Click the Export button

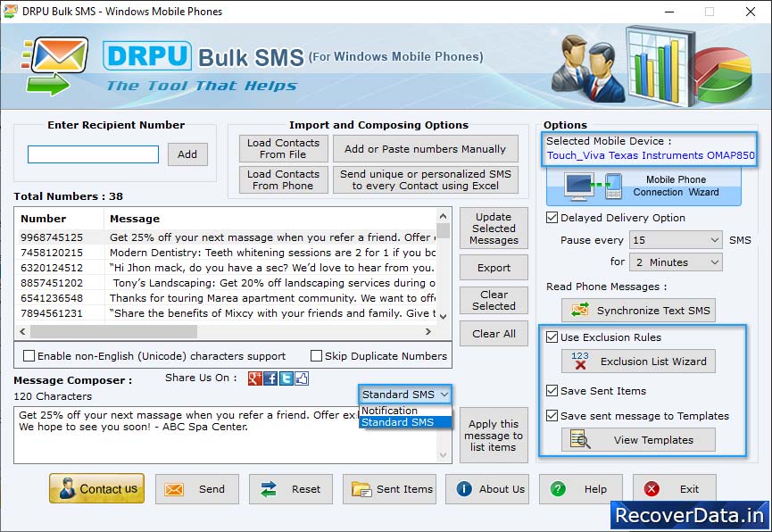(x=494, y=268)
